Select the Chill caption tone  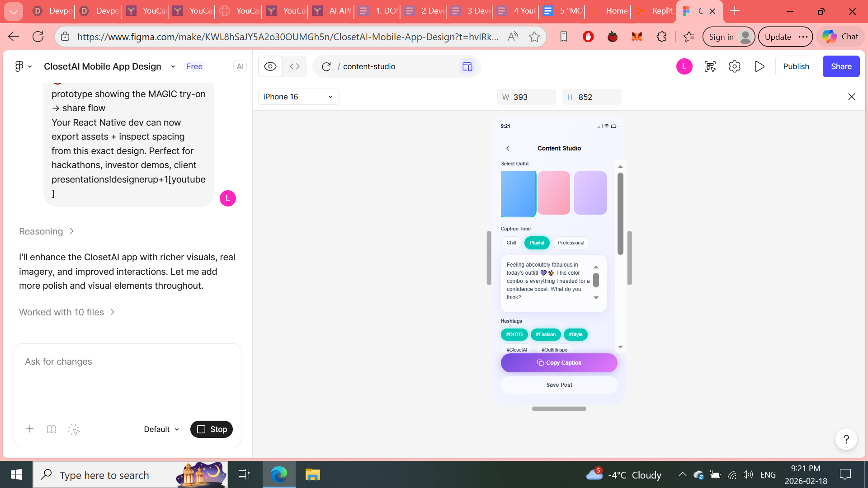[x=511, y=243]
